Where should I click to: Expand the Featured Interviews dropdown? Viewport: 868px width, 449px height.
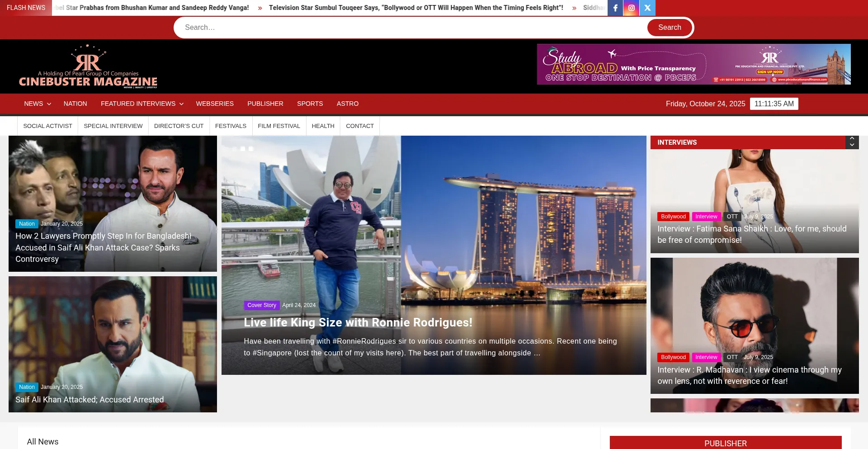click(x=142, y=104)
